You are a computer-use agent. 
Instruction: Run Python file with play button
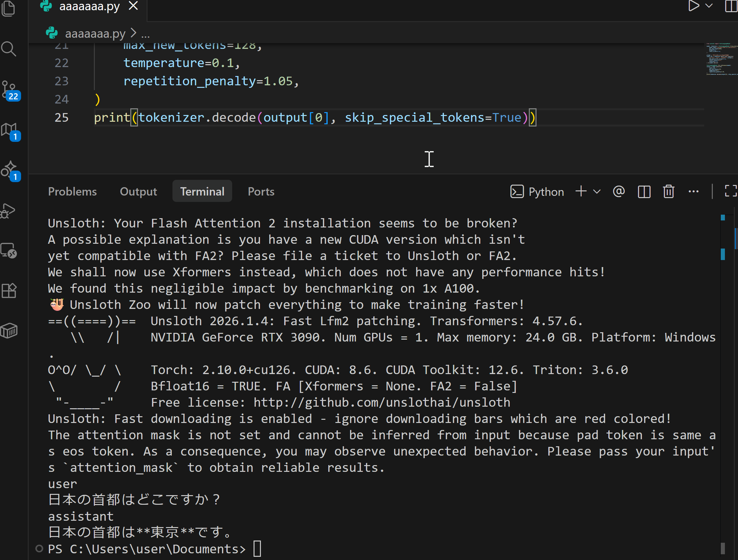click(x=693, y=6)
